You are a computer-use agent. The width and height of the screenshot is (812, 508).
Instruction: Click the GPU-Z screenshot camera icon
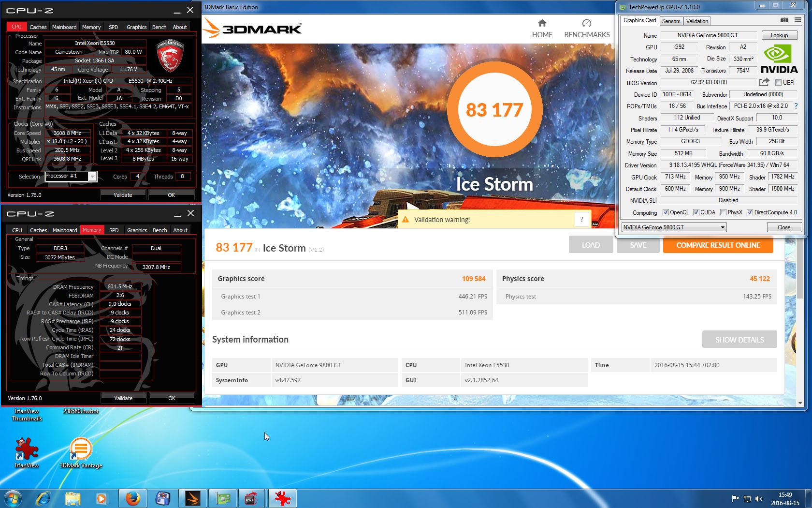pos(784,20)
